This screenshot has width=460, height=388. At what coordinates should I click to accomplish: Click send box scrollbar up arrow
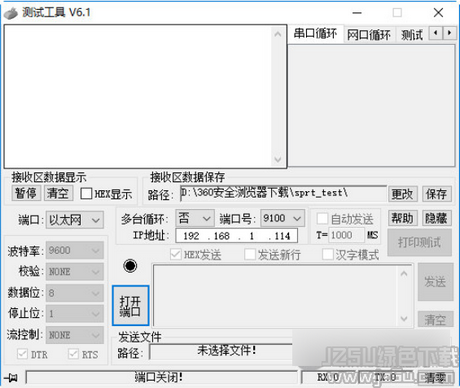(x=404, y=274)
